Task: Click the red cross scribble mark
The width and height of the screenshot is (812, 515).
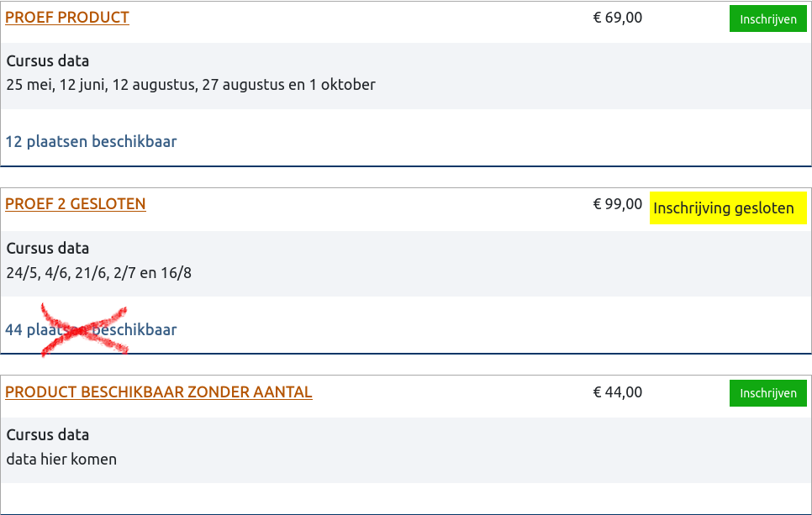Action: pos(84,330)
